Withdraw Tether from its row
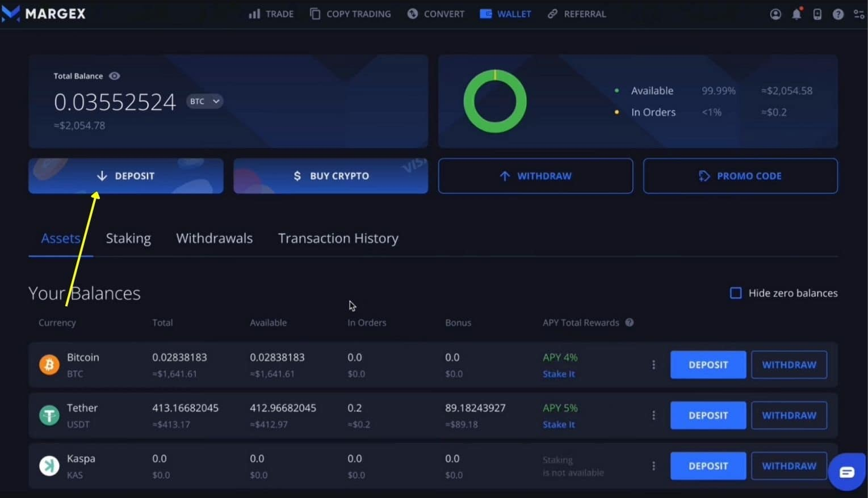 point(789,415)
